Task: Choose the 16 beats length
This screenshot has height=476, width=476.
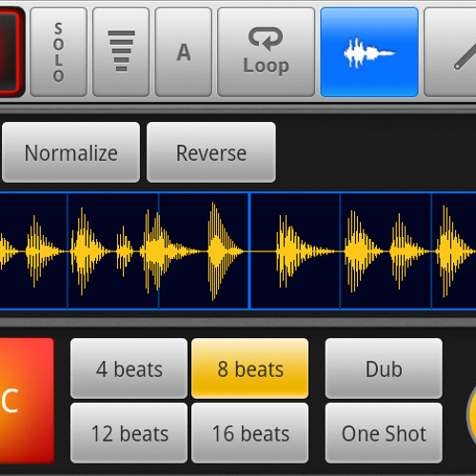Action: click(250, 433)
